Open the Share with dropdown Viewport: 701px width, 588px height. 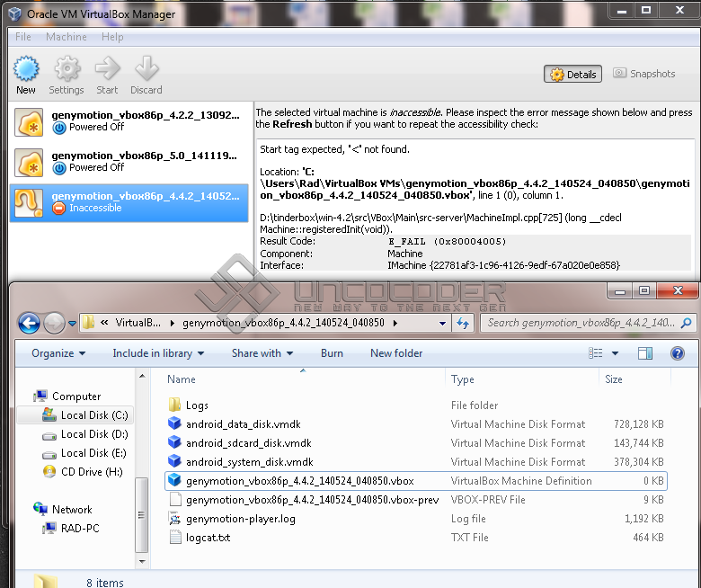262,353
